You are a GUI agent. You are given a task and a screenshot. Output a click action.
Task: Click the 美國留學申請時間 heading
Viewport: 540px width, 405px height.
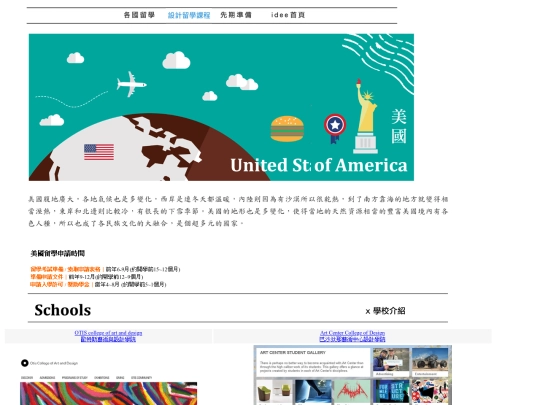click(x=58, y=253)
